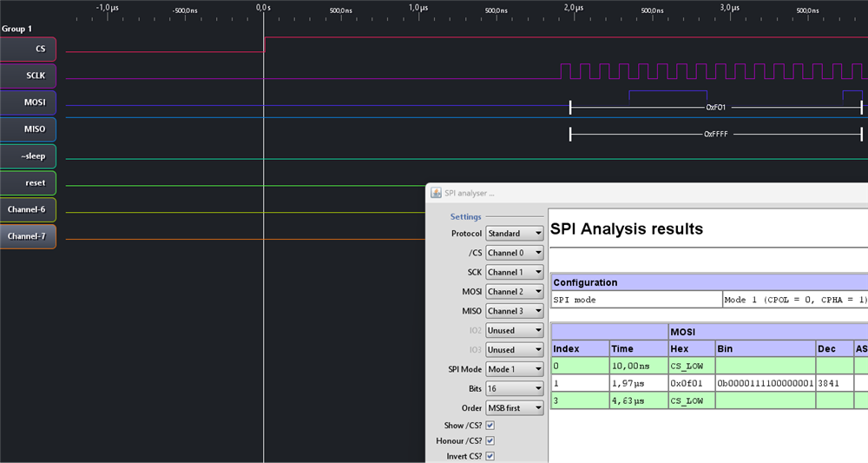Toggle the Invert CS? checkbox

tap(490, 456)
